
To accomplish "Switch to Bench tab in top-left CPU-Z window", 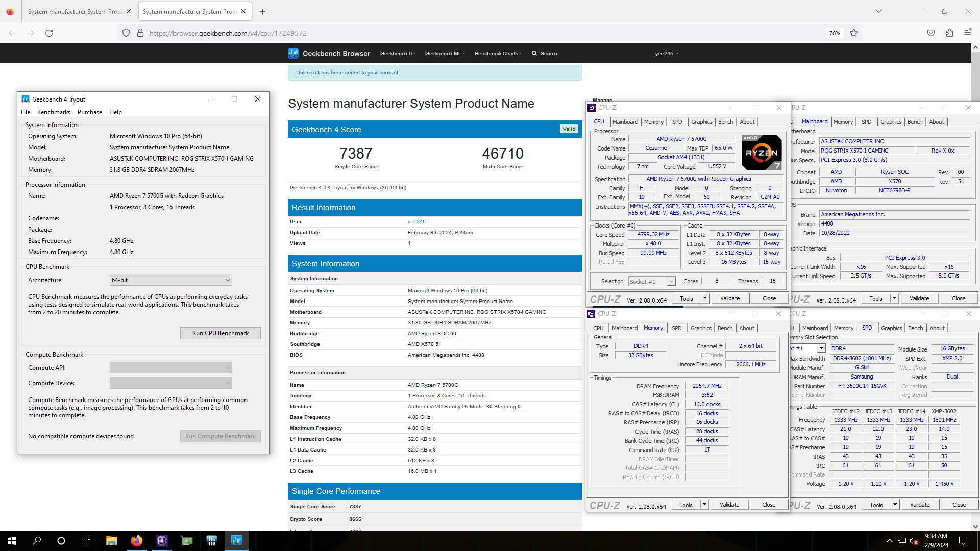I will pos(725,122).
